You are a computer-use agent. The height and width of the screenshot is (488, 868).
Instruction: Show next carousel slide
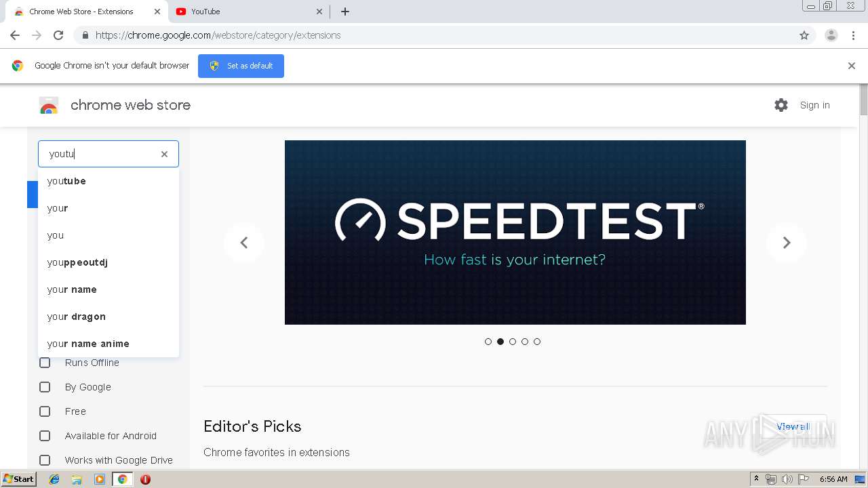pos(787,243)
